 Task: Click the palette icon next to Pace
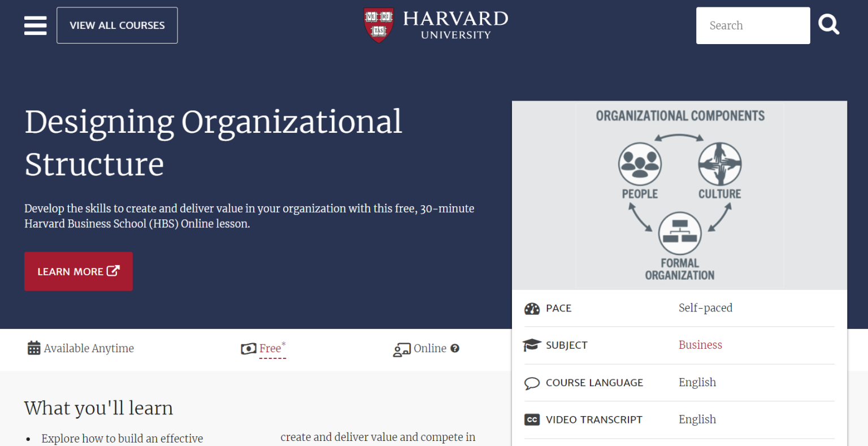point(532,309)
